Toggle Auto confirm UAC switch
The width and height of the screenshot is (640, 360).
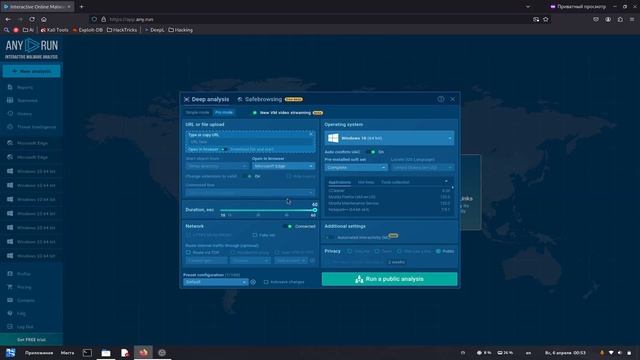(371, 152)
